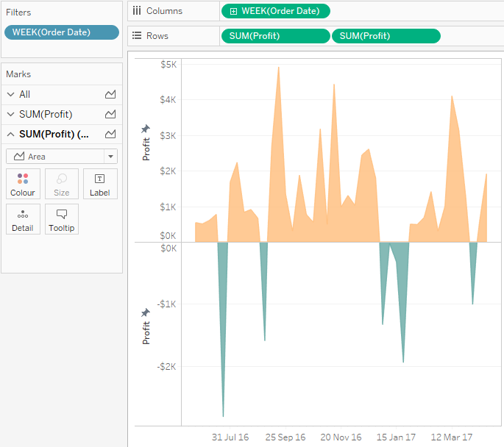Select the second SUM(Profit) pill in Rows
Screen dimensions: 504x447
tap(386, 36)
